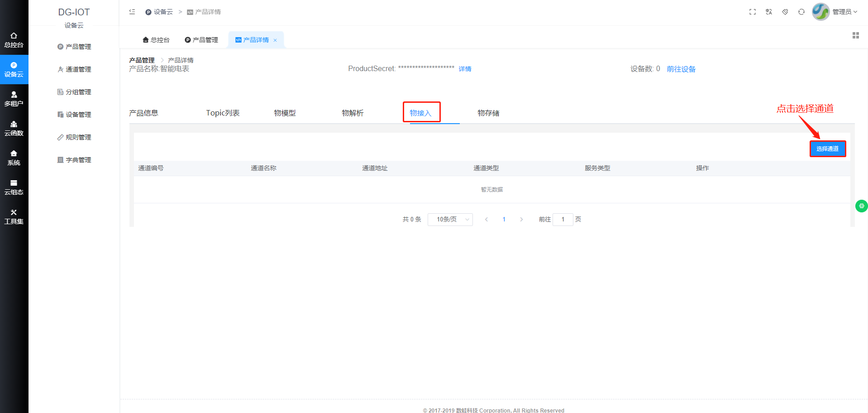This screenshot has width=868, height=413.
Task: Select 设备云 in the dark sidebar
Action: (x=14, y=70)
